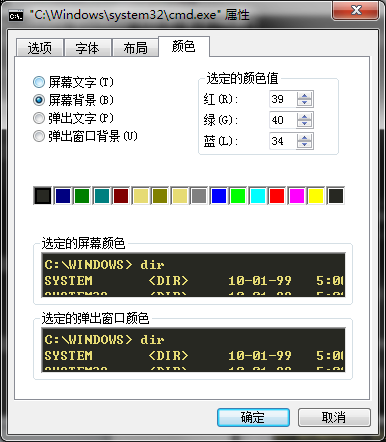Click the 绿(G): label

pos(221,120)
